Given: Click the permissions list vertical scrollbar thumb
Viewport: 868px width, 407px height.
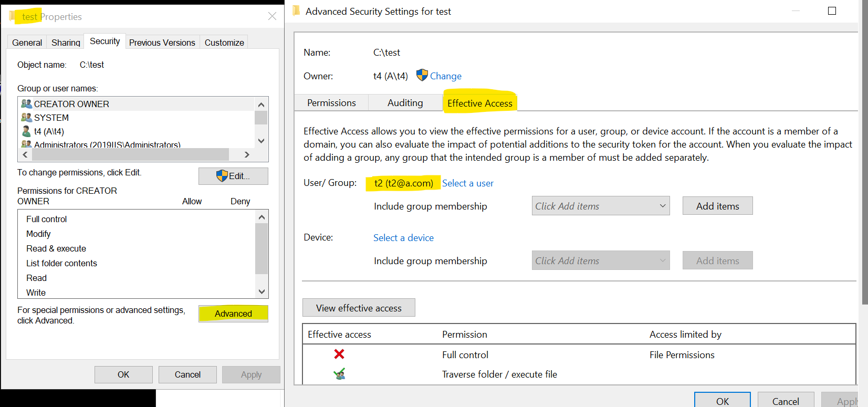Looking at the screenshot, I should [262, 248].
